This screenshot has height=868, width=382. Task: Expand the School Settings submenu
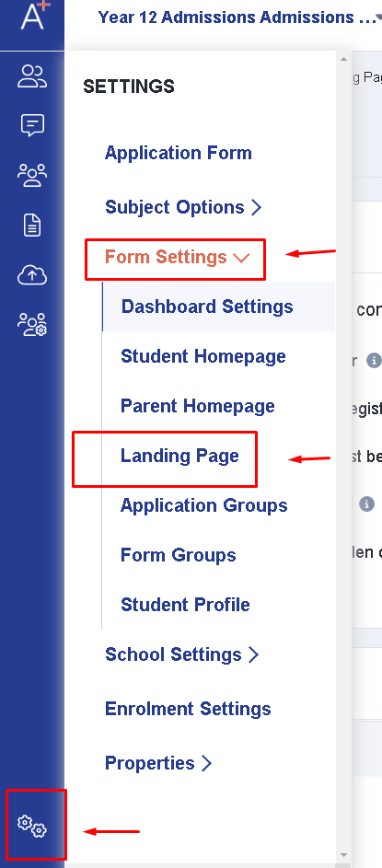point(182,654)
